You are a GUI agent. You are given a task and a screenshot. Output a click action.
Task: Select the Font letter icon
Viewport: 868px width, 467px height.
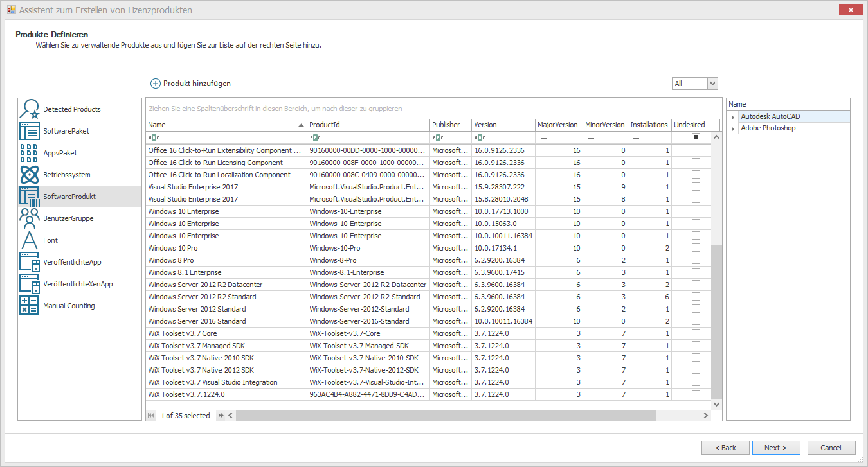tap(29, 240)
